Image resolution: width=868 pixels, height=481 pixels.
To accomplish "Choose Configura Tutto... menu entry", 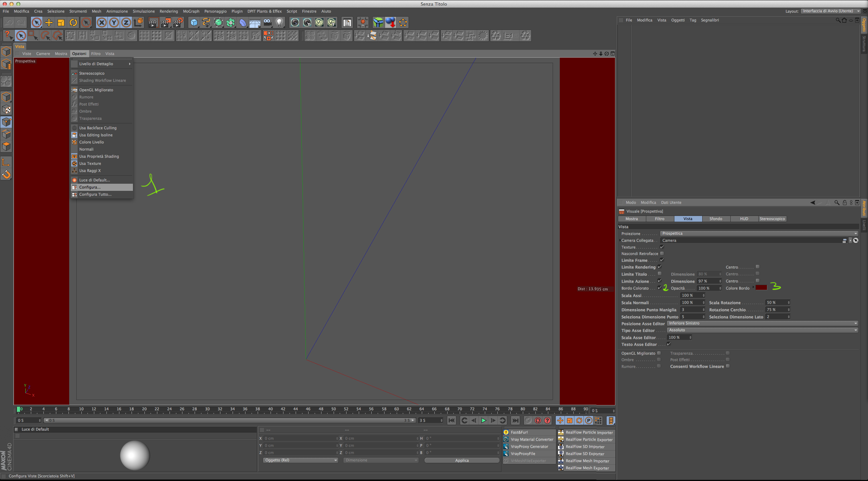I will click(95, 194).
